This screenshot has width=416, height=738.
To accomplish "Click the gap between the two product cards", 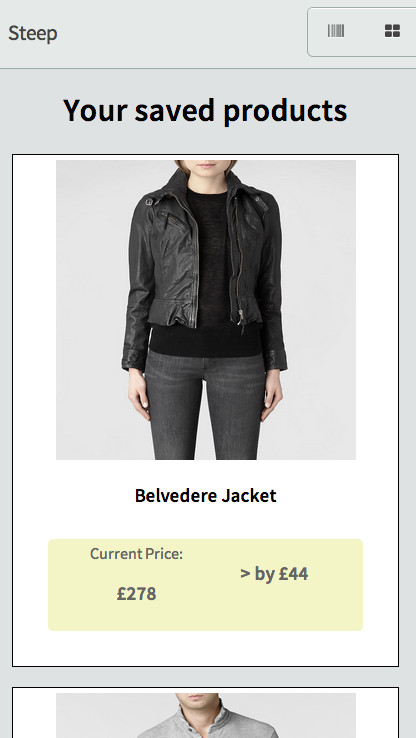I will (x=205, y=677).
